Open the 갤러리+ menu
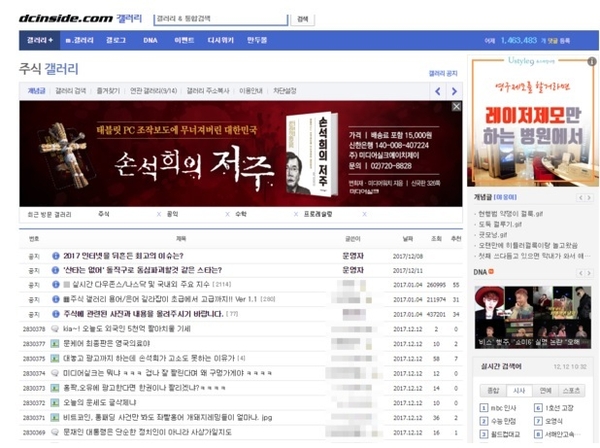600x448 pixels. [x=39, y=40]
